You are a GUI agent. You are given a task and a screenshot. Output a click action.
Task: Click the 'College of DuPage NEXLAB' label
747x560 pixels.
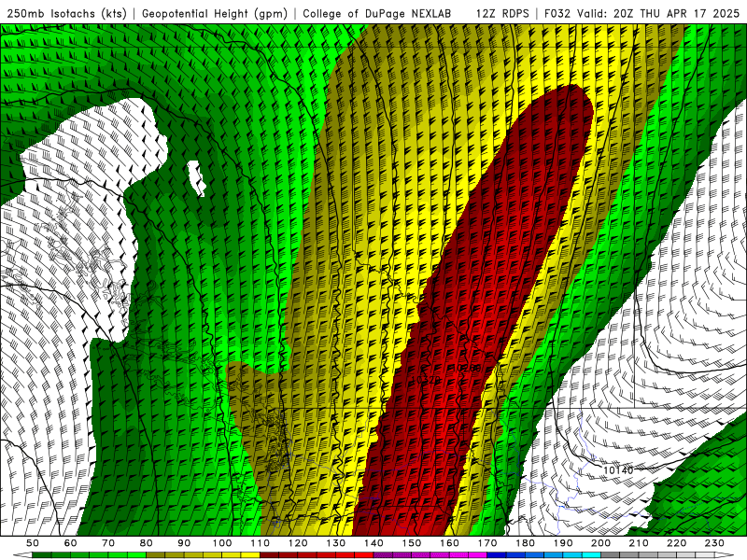(377, 13)
